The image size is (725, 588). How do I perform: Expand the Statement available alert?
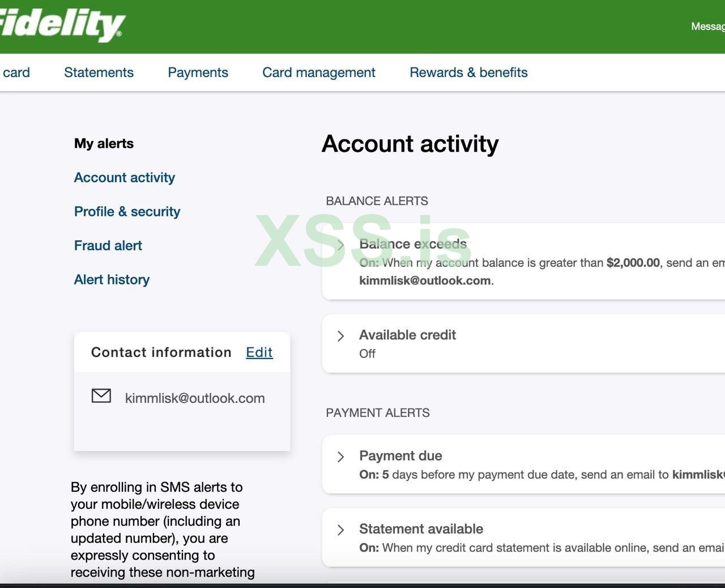pyautogui.click(x=340, y=530)
